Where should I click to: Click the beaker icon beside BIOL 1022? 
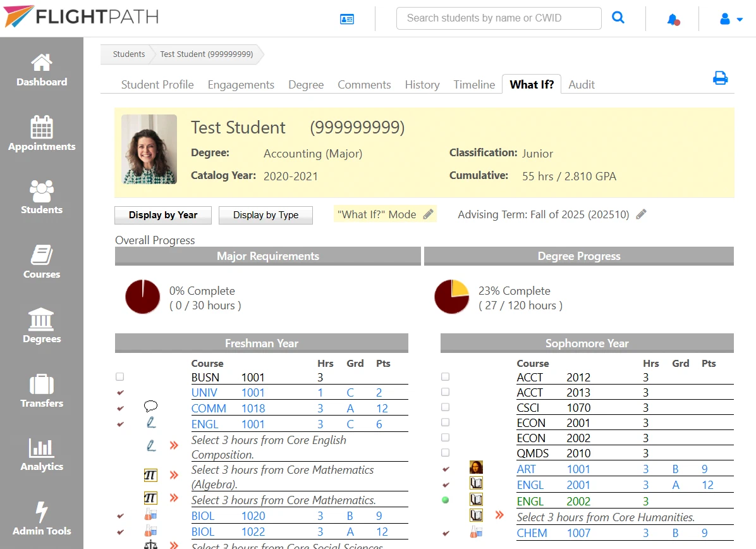click(x=150, y=531)
